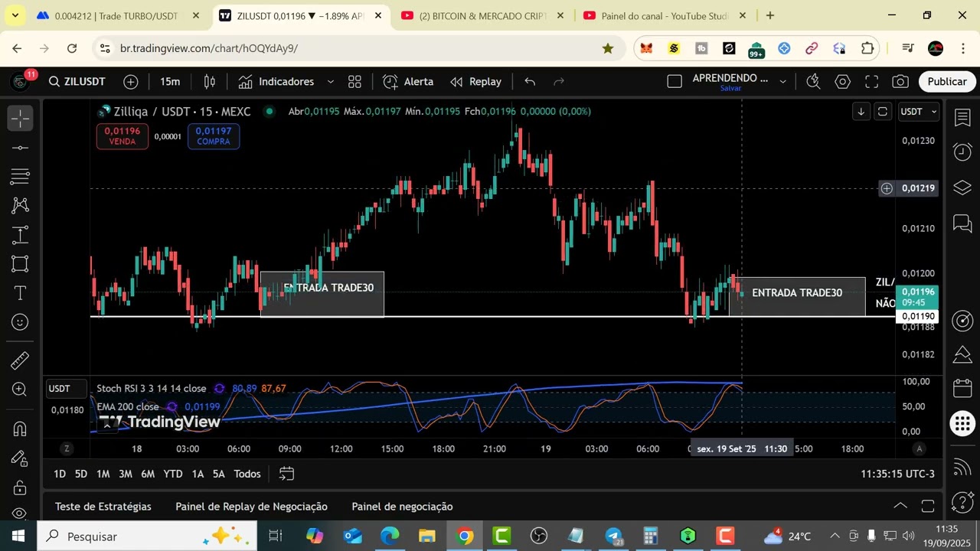
Task: Open Painel de negociação tab
Action: (x=402, y=507)
